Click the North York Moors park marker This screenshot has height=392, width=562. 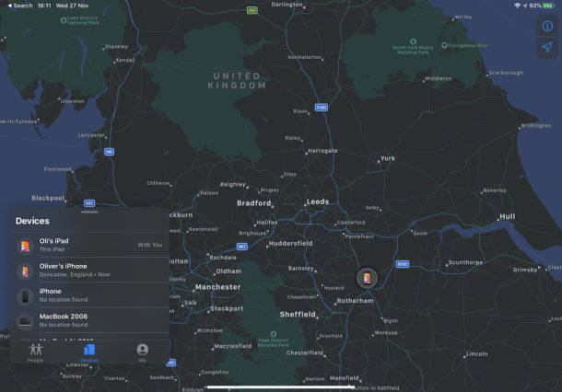[x=414, y=41]
